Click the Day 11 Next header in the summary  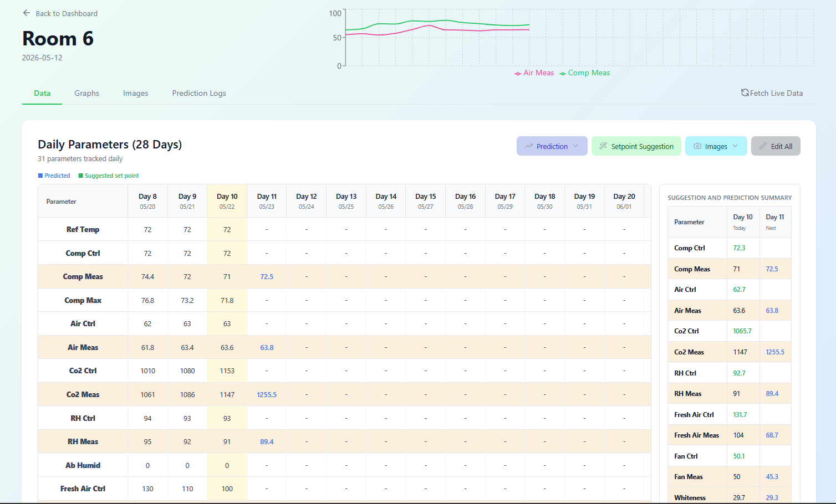pyautogui.click(x=775, y=222)
